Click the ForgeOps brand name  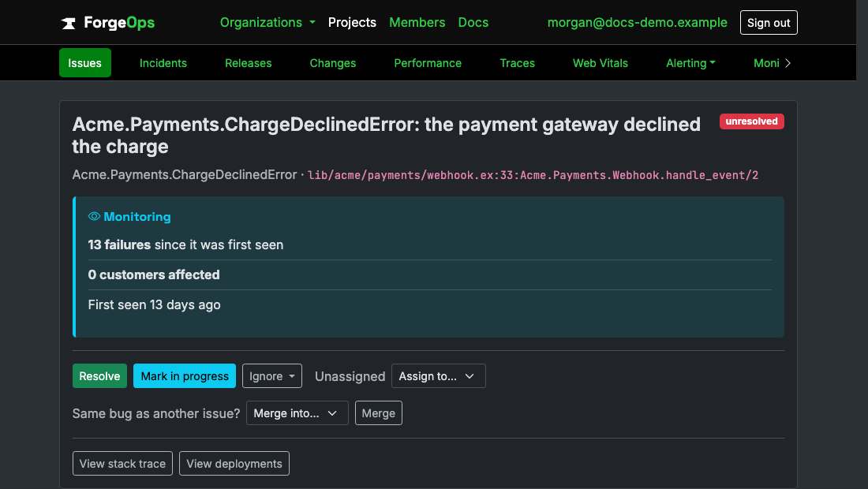pos(119,23)
